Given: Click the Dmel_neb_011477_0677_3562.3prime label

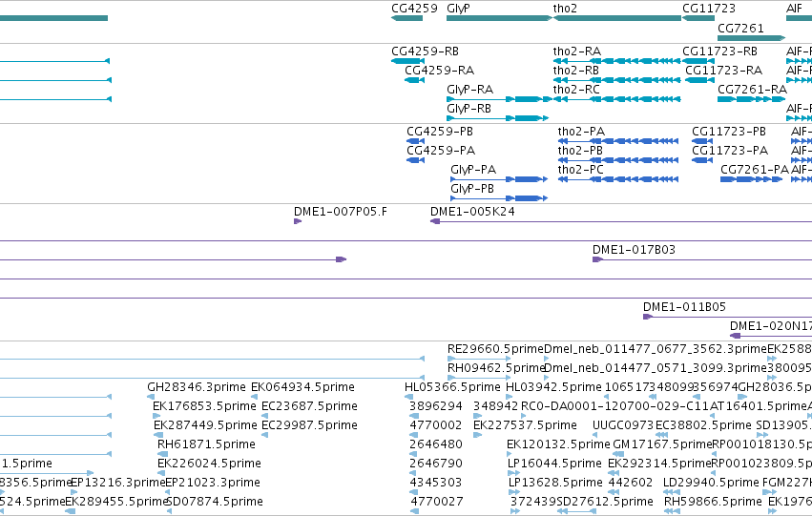Looking at the screenshot, I should [656, 349].
